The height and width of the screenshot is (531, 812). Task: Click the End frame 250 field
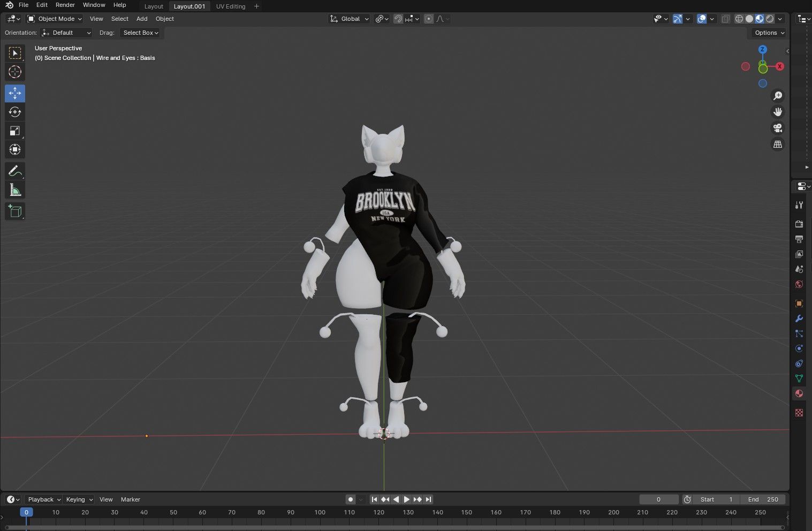764,499
